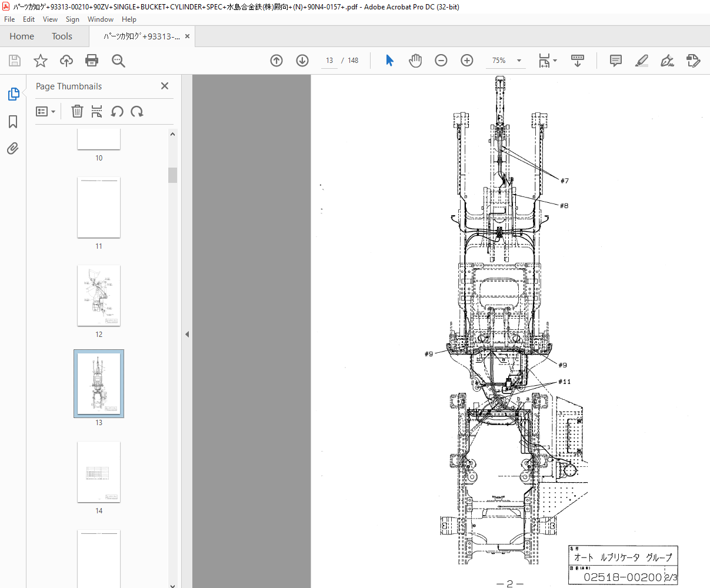Switch to the Home tab

coord(22,36)
